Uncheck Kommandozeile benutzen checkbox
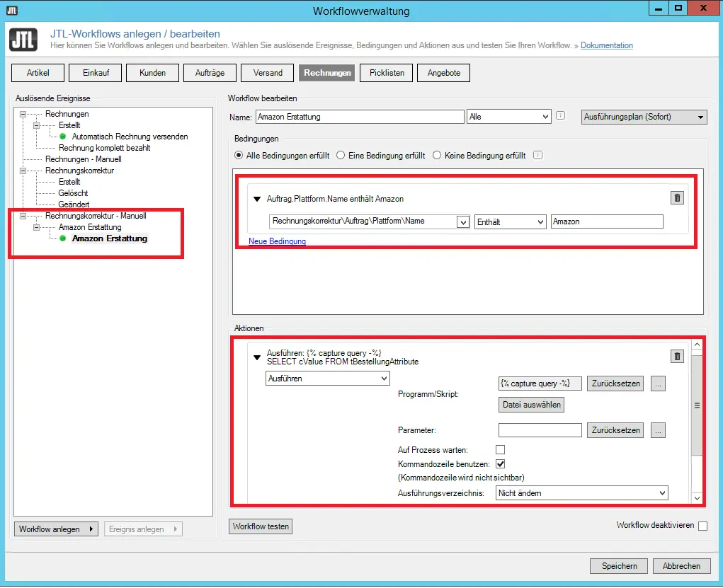723x588 pixels. pyautogui.click(x=500, y=463)
